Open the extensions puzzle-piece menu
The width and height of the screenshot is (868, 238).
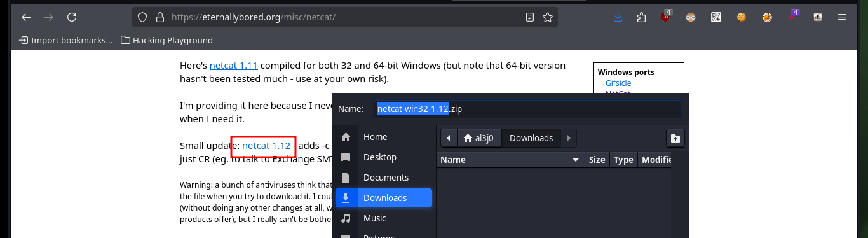(x=641, y=17)
